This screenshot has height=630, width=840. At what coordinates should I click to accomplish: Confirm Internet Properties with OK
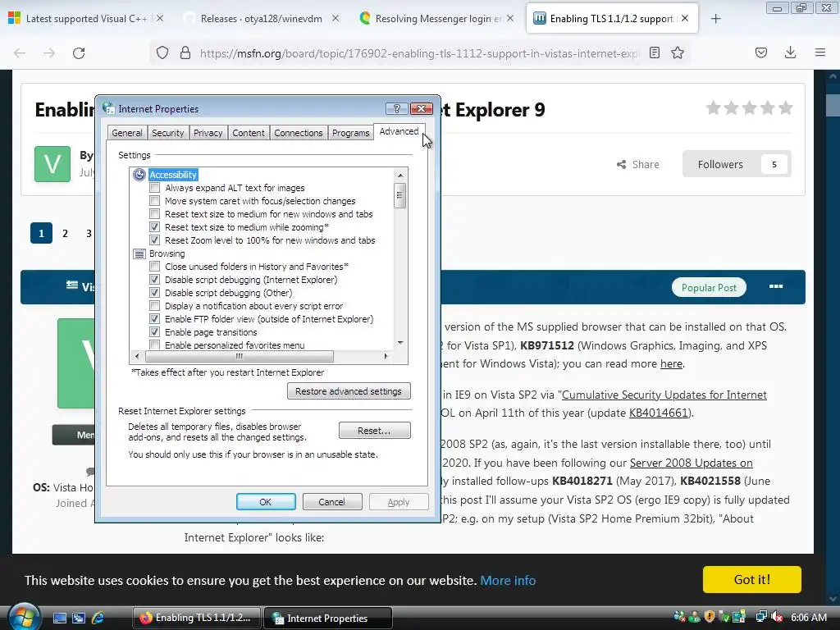coord(266,502)
